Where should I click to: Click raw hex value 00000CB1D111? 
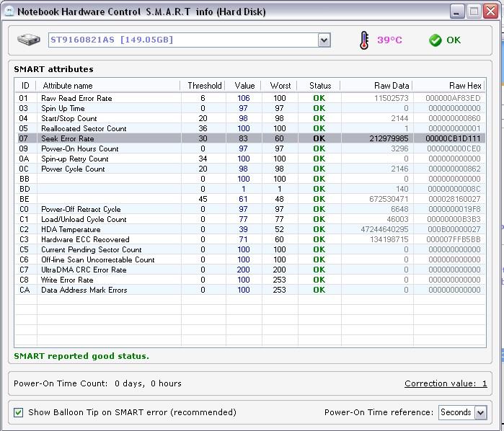(x=453, y=138)
